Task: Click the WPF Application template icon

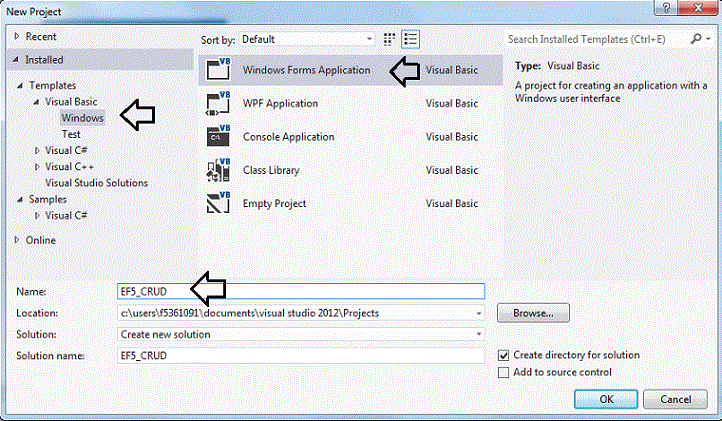Action: [218, 103]
